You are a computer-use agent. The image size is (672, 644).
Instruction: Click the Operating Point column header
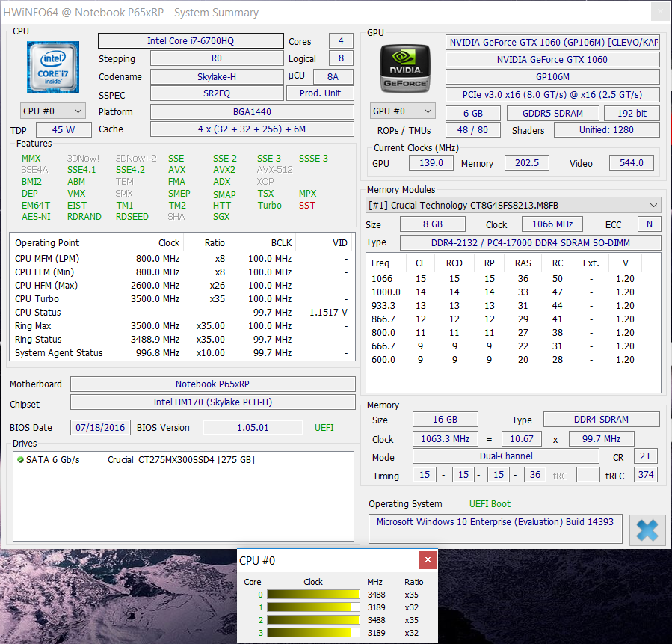click(x=64, y=242)
